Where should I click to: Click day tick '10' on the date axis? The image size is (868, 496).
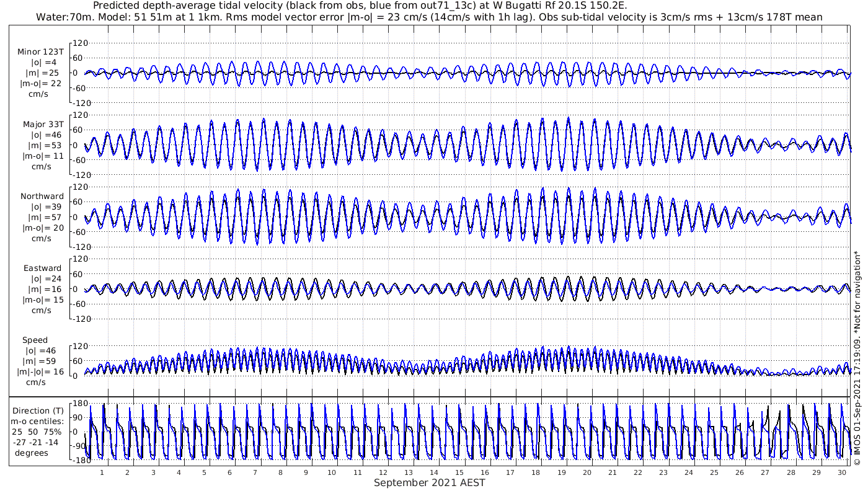332,472
